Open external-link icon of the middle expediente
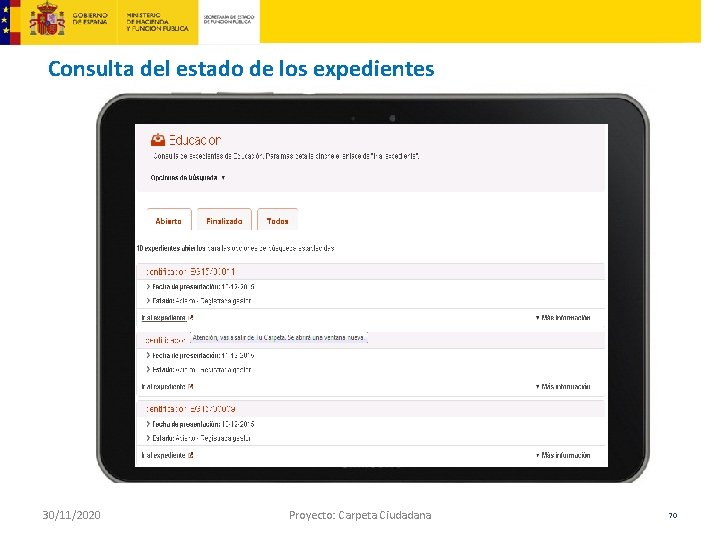Viewport: 720px width, 540px height. [x=191, y=387]
